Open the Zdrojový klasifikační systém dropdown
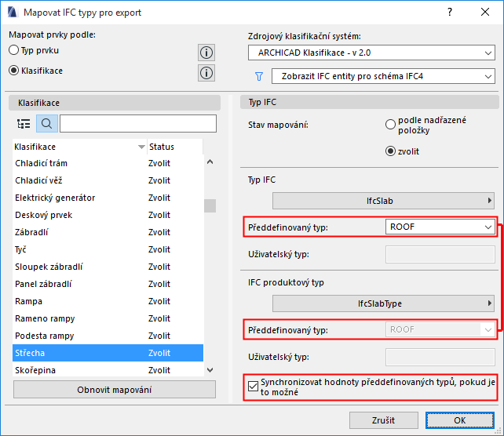Screen dimensions: 504x436 [371, 53]
